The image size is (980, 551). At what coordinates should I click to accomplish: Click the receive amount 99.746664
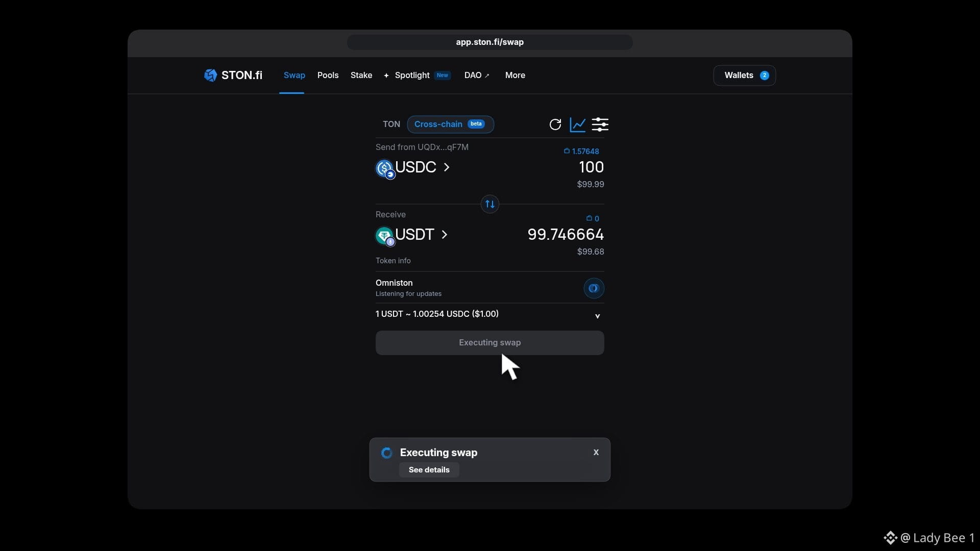(x=566, y=235)
